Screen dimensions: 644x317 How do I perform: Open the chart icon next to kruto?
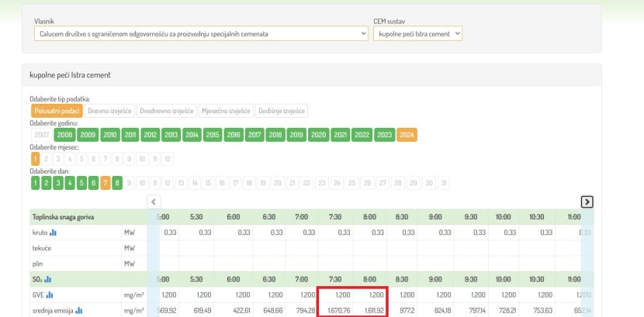pyautogui.click(x=53, y=233)
